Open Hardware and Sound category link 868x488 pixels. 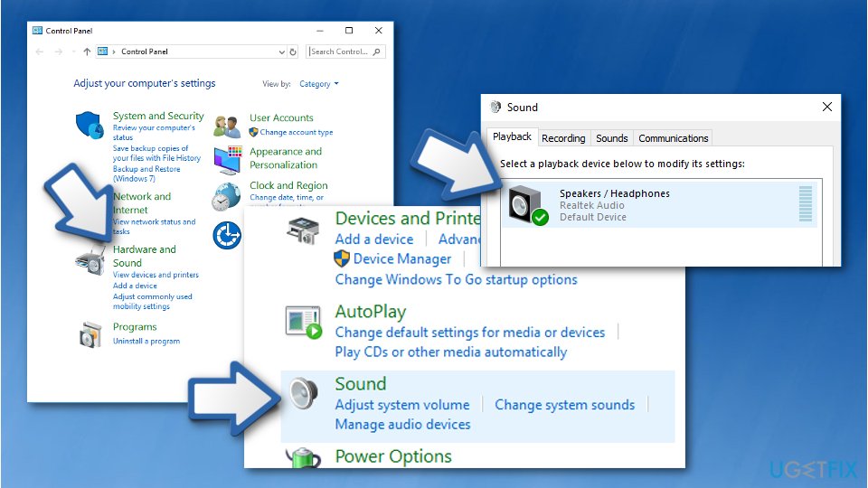[145, 256]
